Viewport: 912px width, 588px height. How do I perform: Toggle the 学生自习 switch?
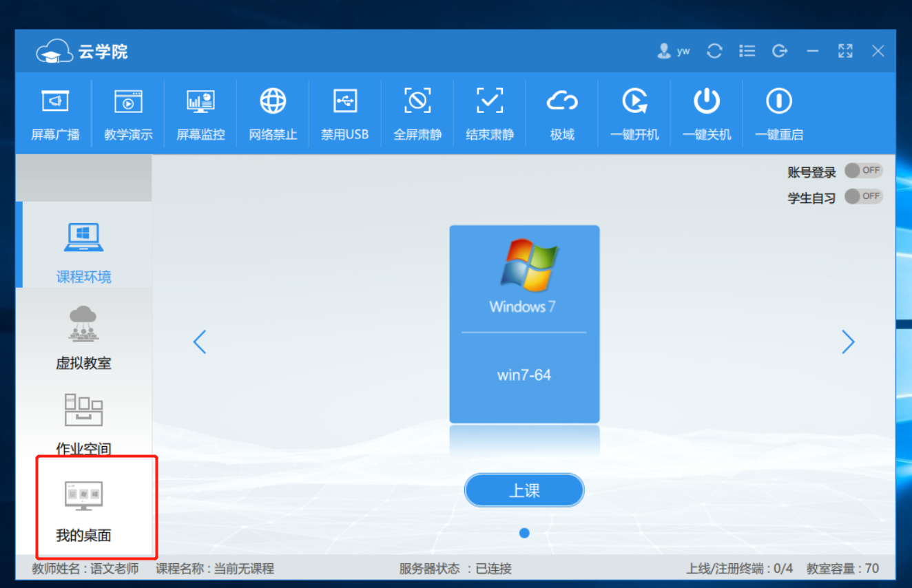[x=864, y=196]
